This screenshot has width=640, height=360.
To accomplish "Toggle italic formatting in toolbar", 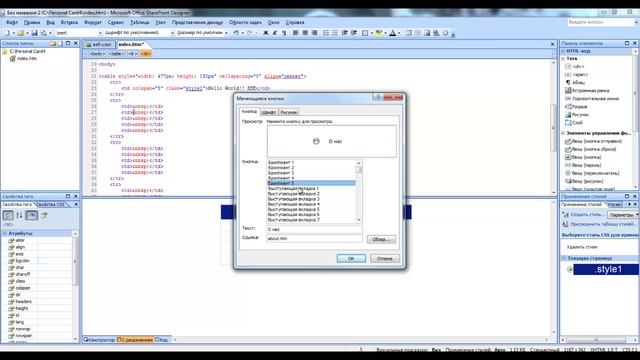I will tap(275, 33).
